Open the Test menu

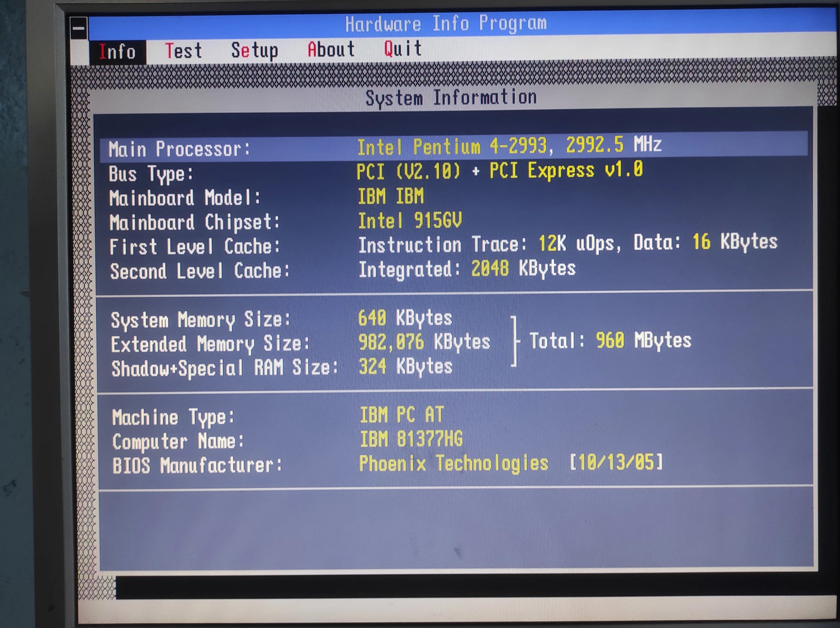(x=183, y=51)
